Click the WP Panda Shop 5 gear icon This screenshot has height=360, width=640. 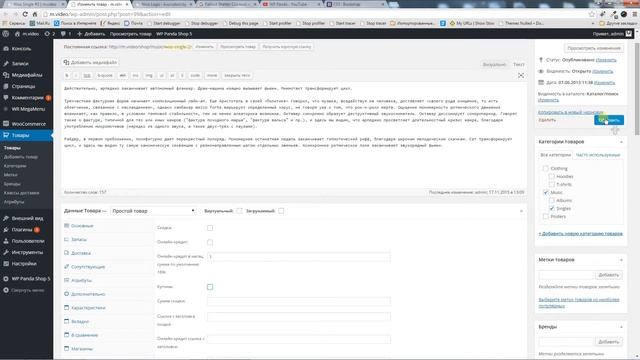[6, 279]
